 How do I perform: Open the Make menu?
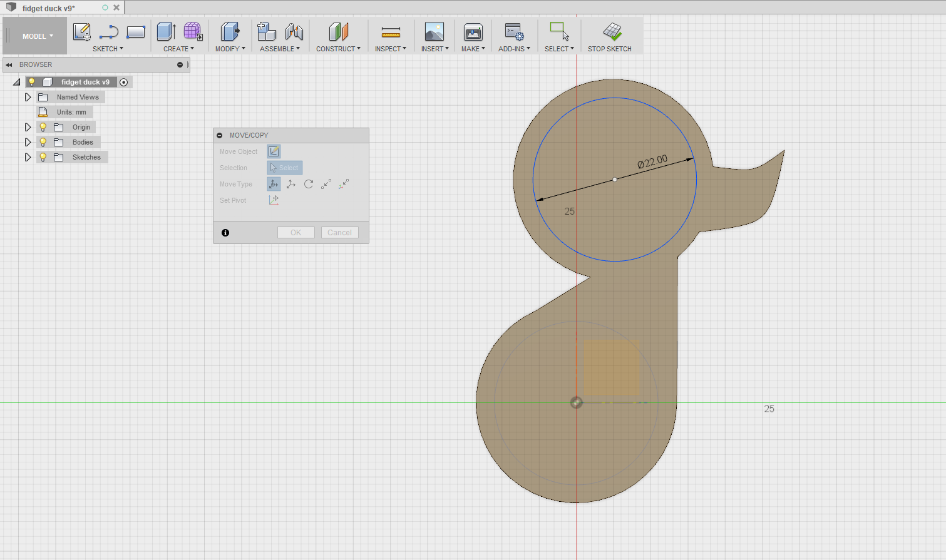(473, 49)
